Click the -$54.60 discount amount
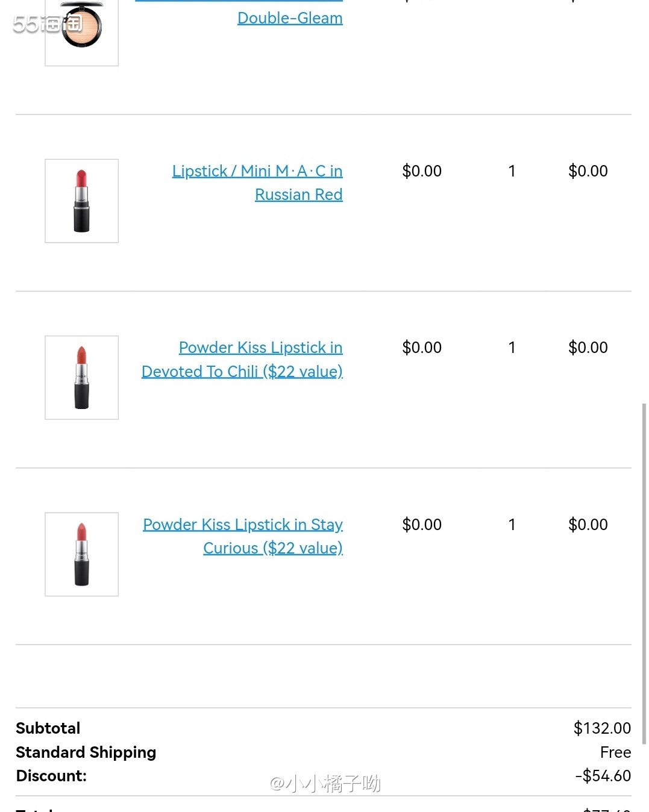649x812 pixels. pyautogui.click(x=603, y=776)
